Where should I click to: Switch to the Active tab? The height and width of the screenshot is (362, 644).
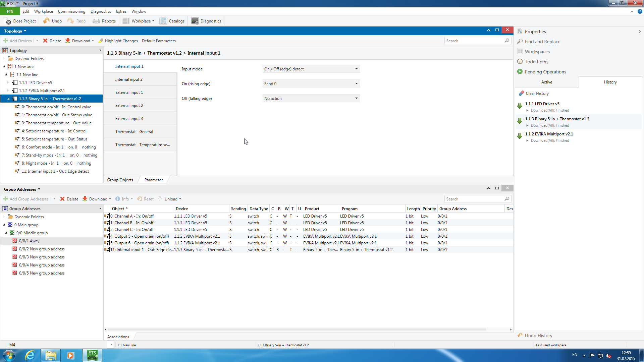click(x=546, y=82)
